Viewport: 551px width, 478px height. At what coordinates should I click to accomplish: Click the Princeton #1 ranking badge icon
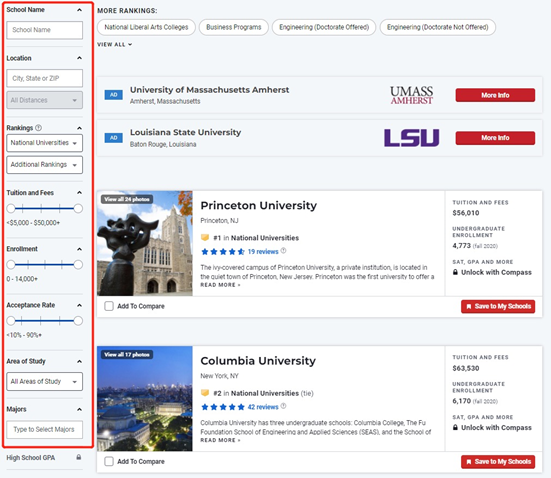coord(205,238)
